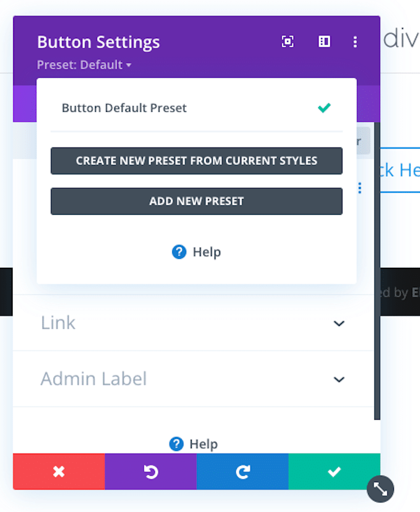Image resolution: width=420 pixels, height=512 pixels.
Task: Save settings with the green checkmark icon
Action: pos(334,472)
